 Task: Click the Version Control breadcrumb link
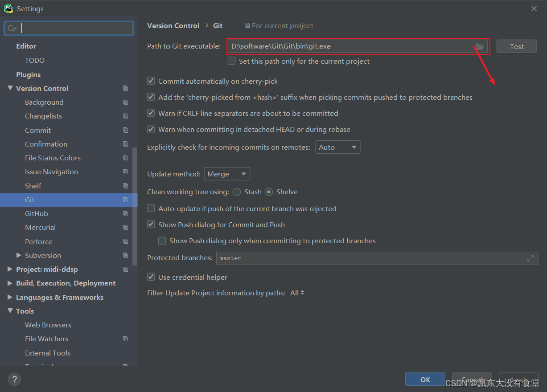click(x=173, y=25)
